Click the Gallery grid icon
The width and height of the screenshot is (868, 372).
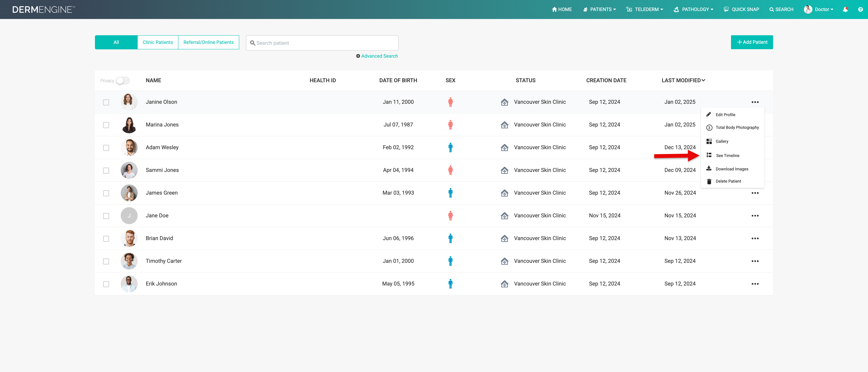pyautogui.click(x=709, y=141)
